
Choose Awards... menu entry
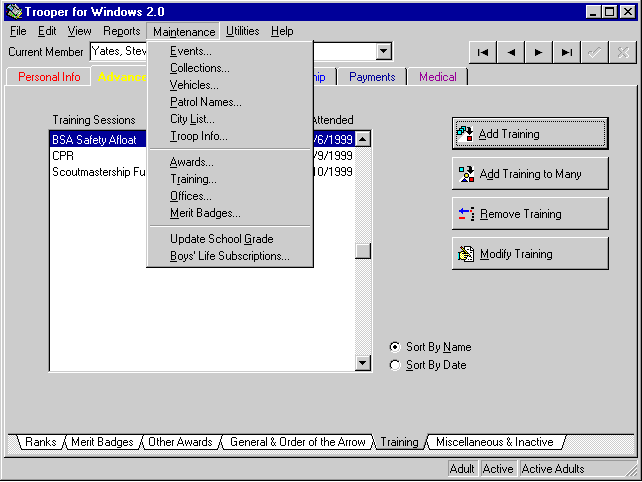pyautogui.click(x=230, y=162)
